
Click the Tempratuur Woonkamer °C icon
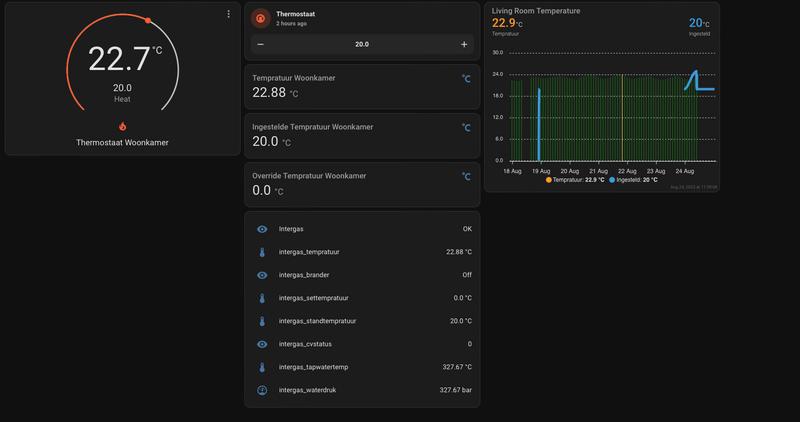coord(465,79)
